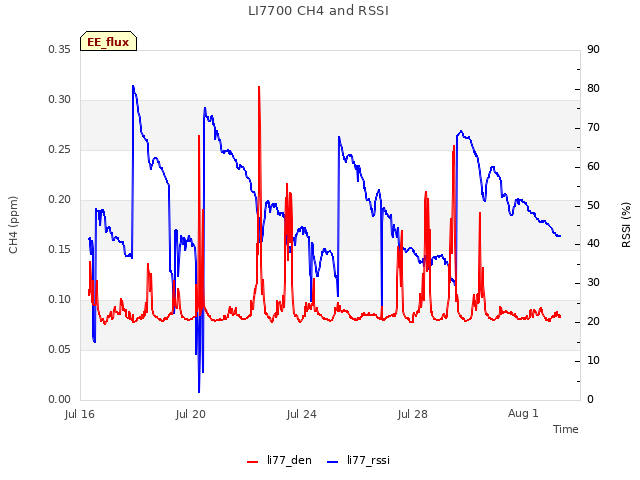The image size is (640, 480).
Task: Click the 0.05 left axis value
Action: (60, 349)
